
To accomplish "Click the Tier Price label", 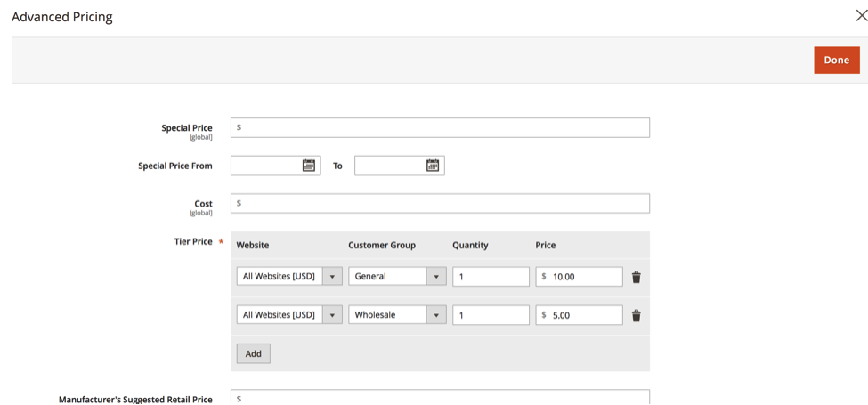I will [x=193, y=242].
